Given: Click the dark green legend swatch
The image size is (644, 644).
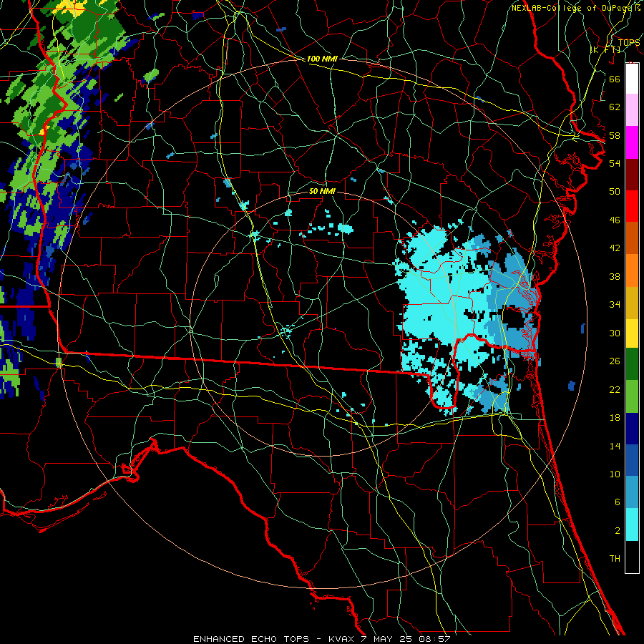Looking at the screenshot, I should [632, 364].
